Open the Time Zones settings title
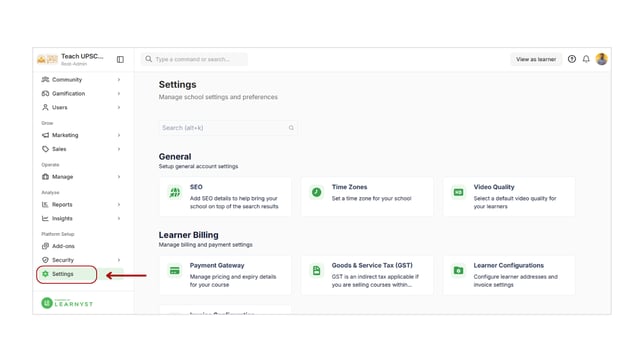 click(349, 187)
